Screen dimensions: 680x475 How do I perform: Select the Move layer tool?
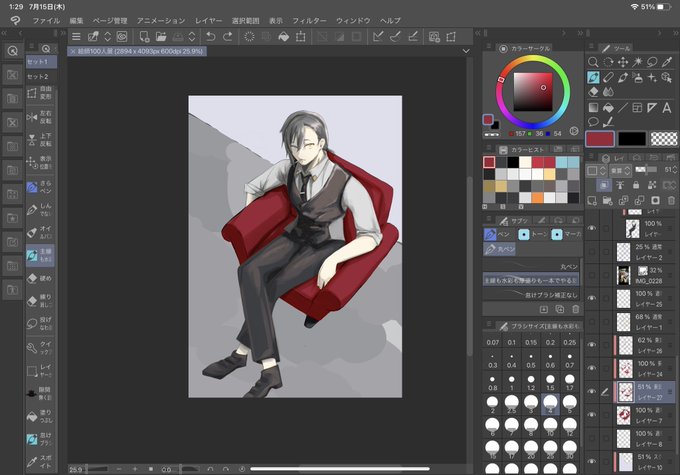[x=623, y=62]
